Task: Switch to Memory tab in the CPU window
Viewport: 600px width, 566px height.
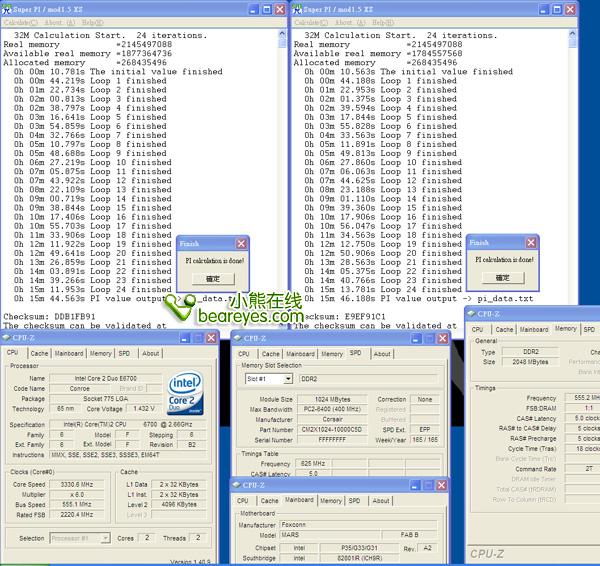Action: (x=100, y=353)
